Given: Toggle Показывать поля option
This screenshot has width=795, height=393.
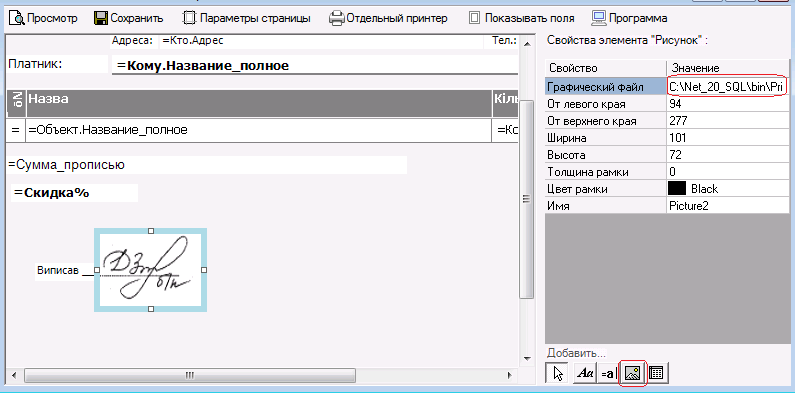Looking at the screenshot, I should 522,19.
